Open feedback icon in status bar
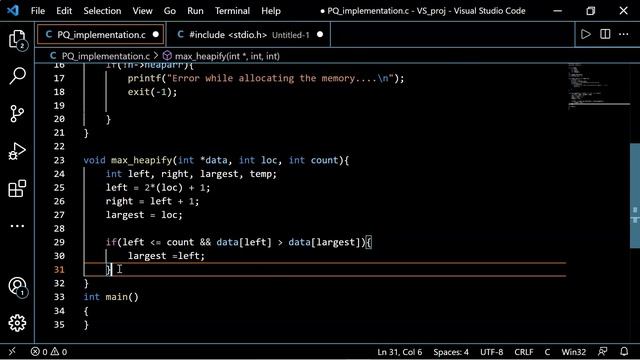The width and height of the screenshot is (640, 360). (602, 351)
